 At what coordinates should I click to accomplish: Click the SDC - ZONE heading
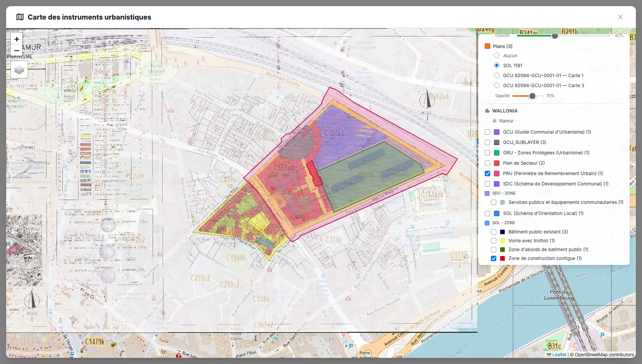pos(504,194)
